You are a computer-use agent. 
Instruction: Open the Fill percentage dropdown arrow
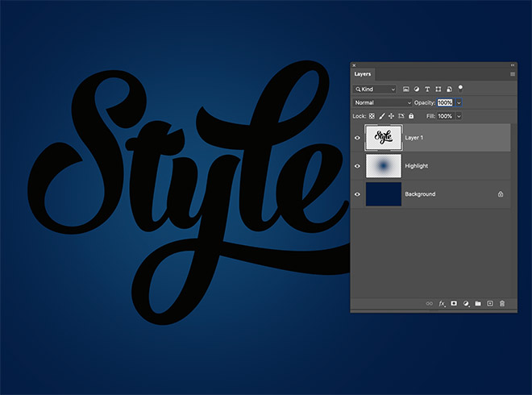tap(459, 116)
